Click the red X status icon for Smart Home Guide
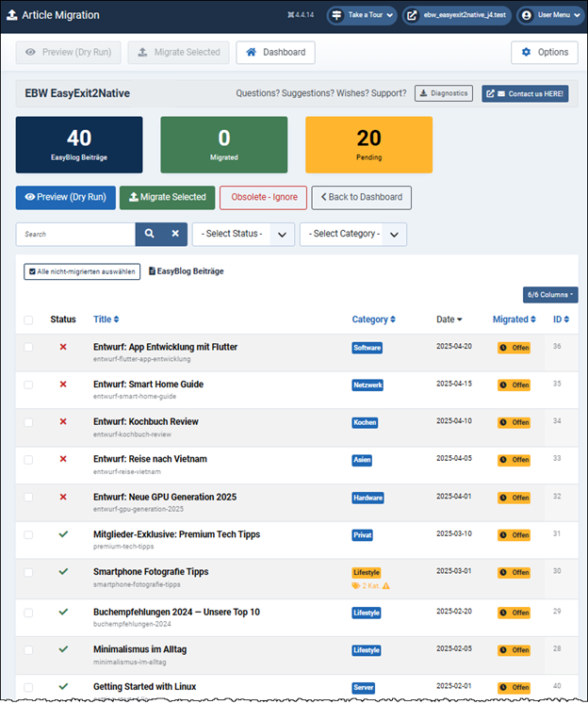Image resolution: width=588 pixels, height=704 pixels. (x=63, y=385)
